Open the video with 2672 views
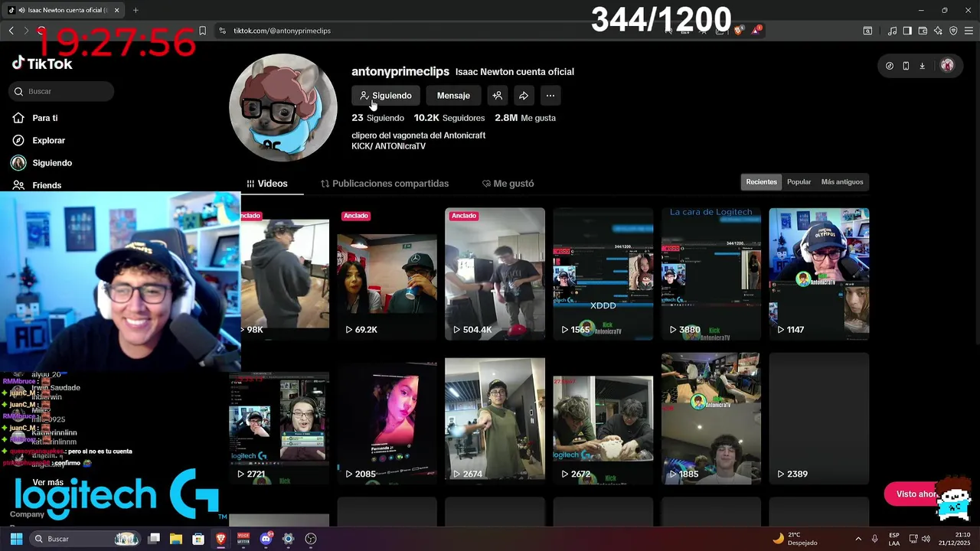The height and width of the screenshot is (551, 980). [x=603, y=419]
